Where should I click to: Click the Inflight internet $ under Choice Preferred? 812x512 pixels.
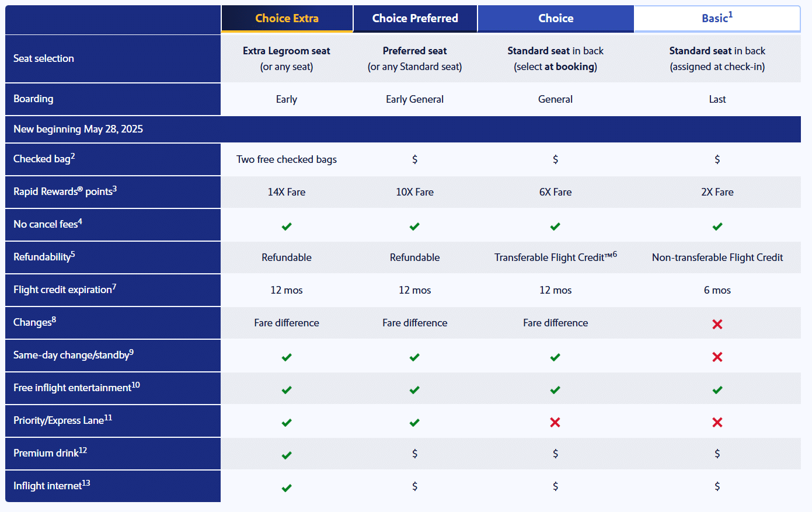414,486
